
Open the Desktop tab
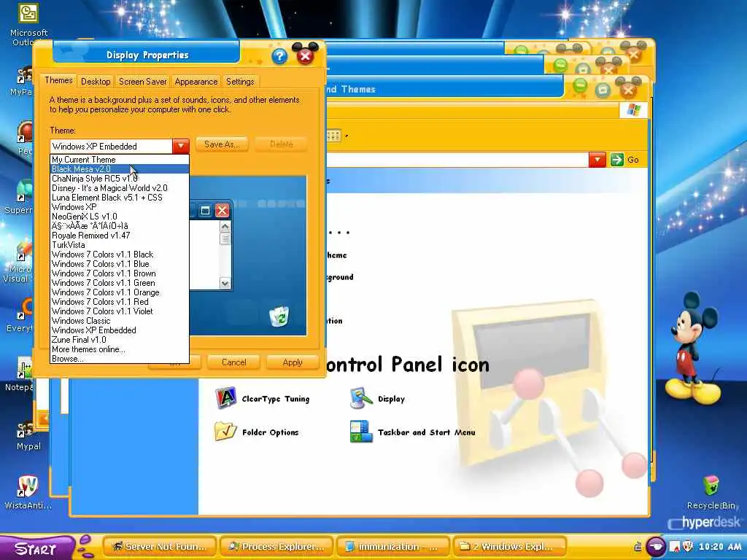click(x=96, y=82)
